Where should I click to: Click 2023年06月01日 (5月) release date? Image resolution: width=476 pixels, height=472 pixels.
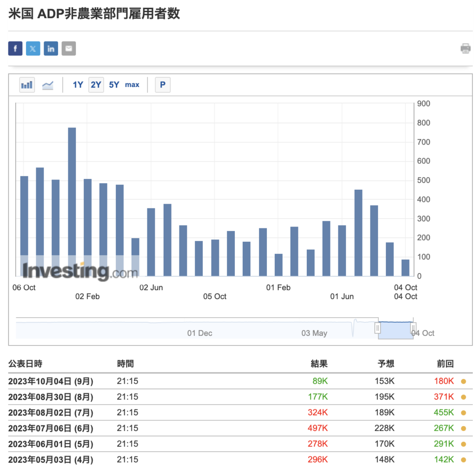(51, 445)
